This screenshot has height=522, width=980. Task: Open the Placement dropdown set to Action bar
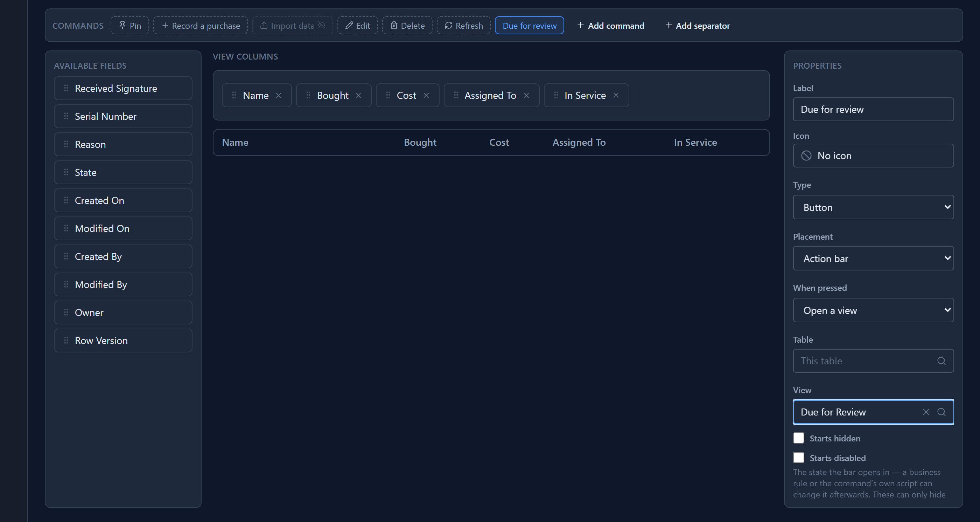(873, 259)
